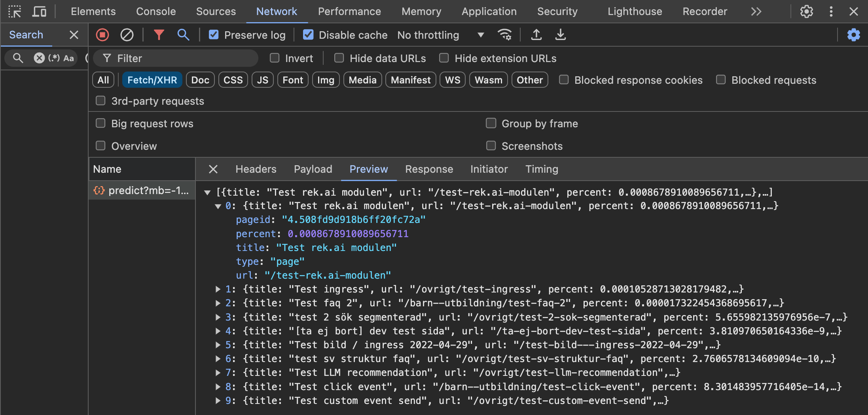Open DevTools settings gear
The image size is (868, 415).
pos(806,11)
